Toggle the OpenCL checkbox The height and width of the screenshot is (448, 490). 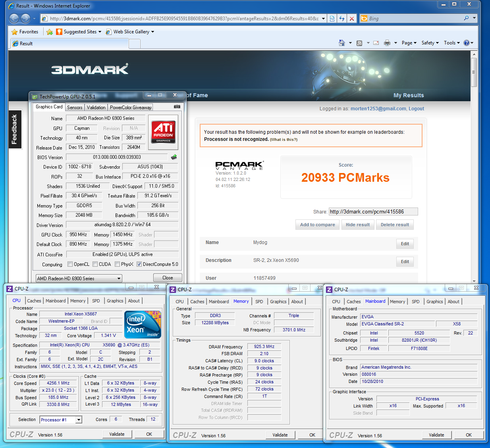[70, 264]
